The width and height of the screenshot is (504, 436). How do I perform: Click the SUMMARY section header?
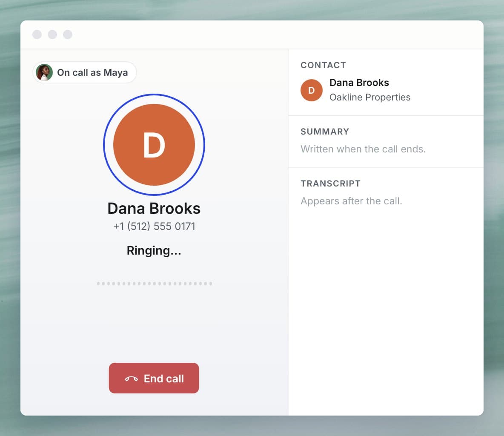[x=325, y=132]
